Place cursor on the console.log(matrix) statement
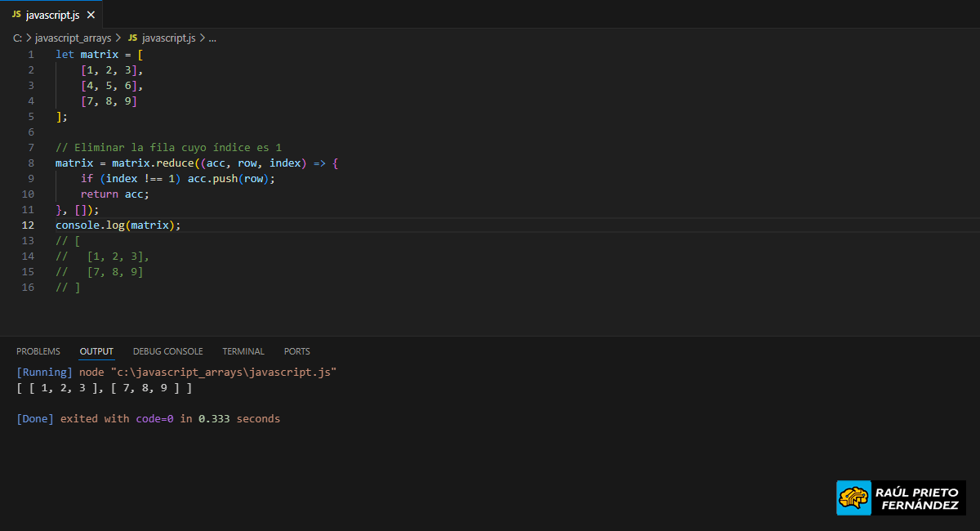Screen dimensions: 980x531 coord(118,225)
